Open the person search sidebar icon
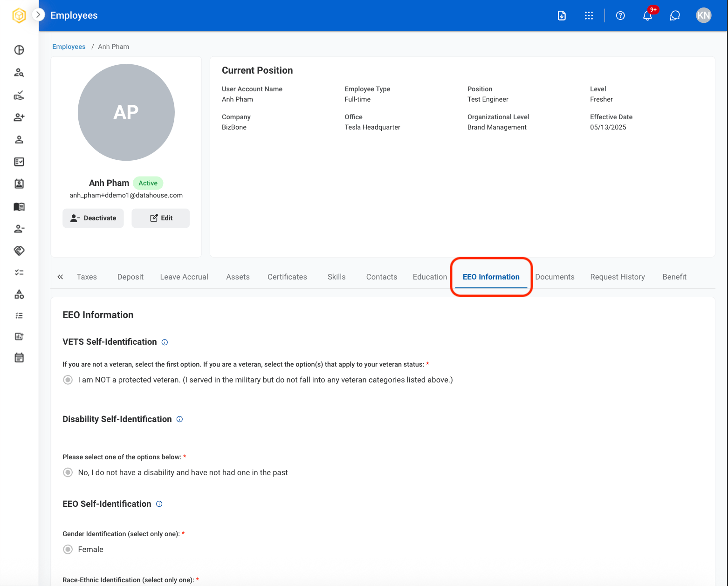Viewport: 728px width, 586px height. [x=19, y=72]
